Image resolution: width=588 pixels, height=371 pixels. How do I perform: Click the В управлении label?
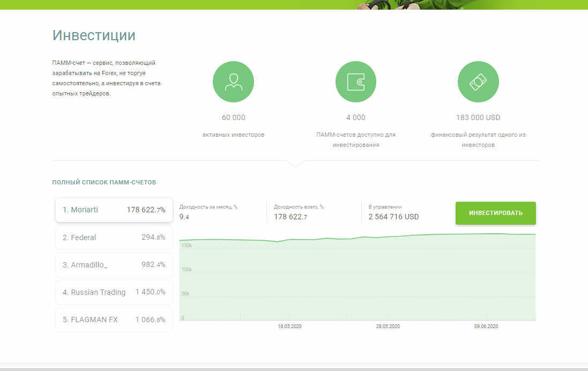pos(385,207)
